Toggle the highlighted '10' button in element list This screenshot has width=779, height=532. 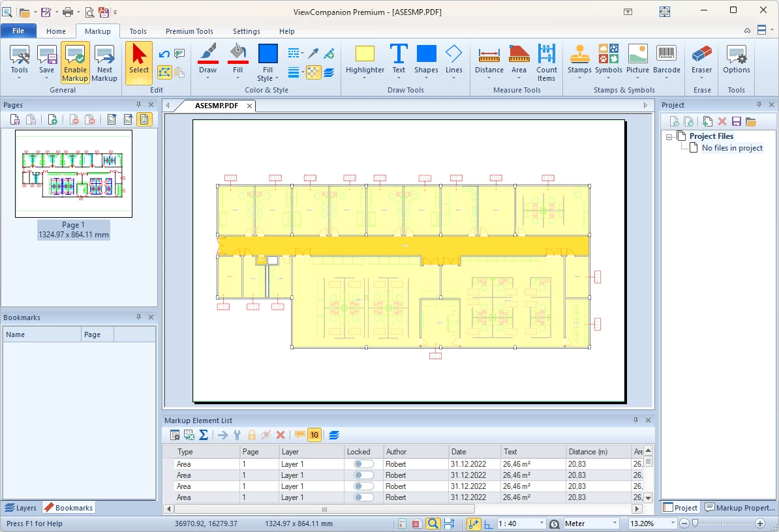pos(314,436)
